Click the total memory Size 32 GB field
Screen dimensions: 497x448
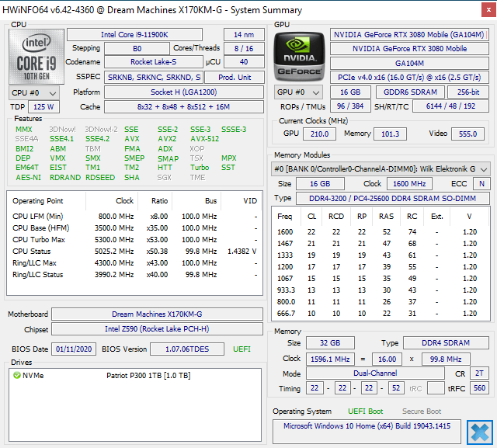[330, 343]
